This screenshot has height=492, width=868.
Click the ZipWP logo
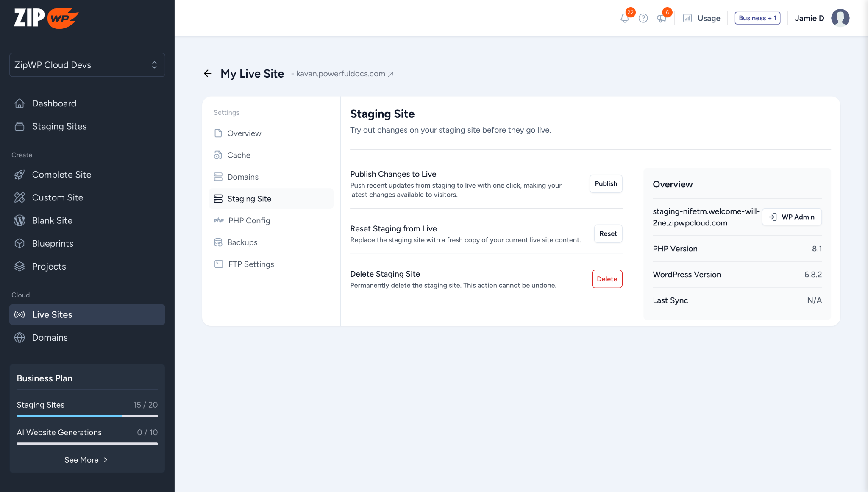(x=46, y=18)
